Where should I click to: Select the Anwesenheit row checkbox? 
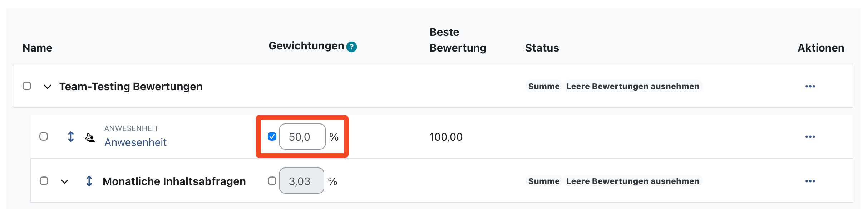(x=44, y=136)
